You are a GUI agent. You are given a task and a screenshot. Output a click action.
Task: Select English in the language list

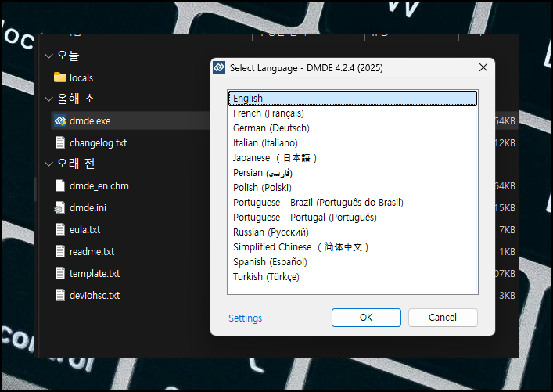353,98
